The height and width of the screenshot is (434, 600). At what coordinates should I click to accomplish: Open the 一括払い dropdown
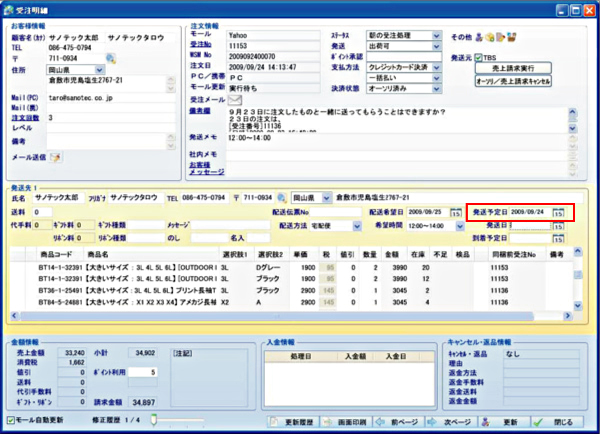[x=437, y=78]
